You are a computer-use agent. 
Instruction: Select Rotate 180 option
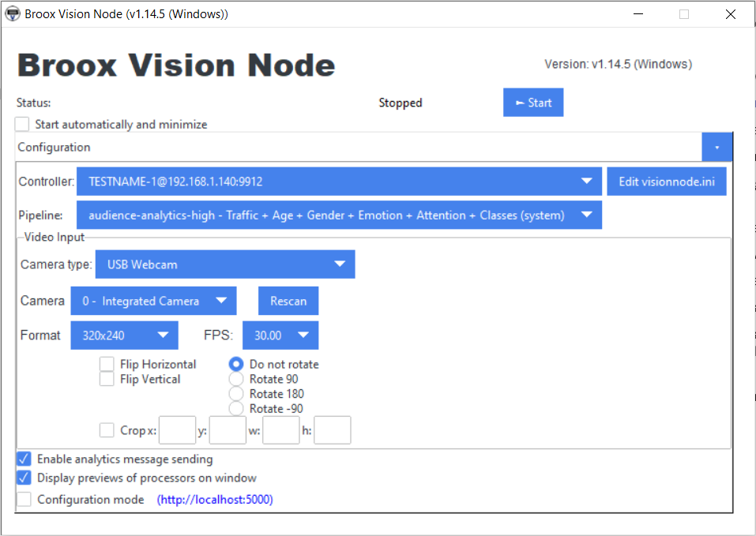click(x=235, y=394)
